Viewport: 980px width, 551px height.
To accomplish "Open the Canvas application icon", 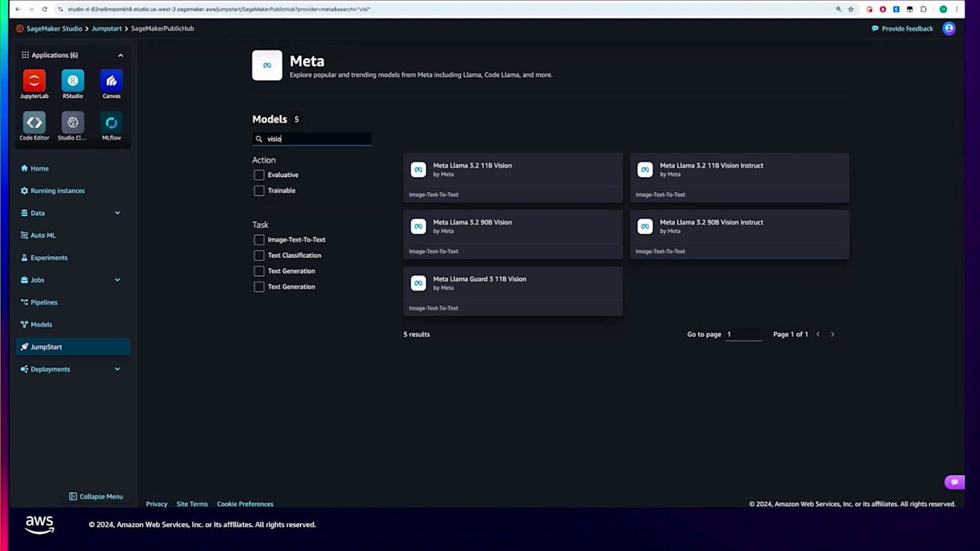I will click(112, 80).
